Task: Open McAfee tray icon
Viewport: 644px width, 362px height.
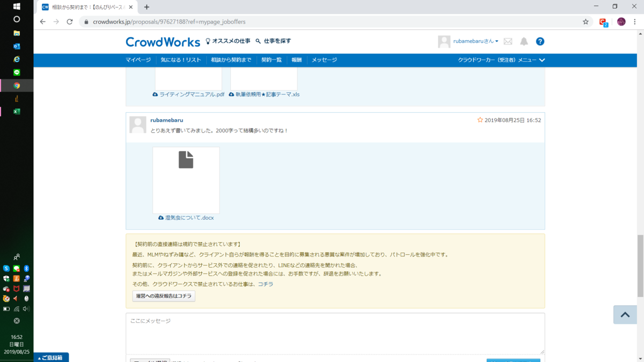Action: click(x=17, y=289)
